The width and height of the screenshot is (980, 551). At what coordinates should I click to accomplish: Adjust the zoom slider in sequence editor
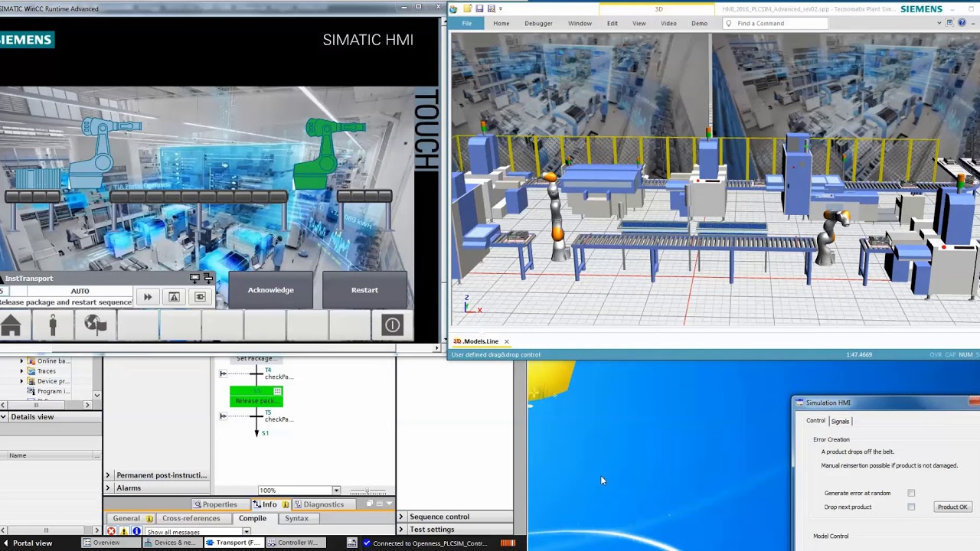[x=367, y=491]
